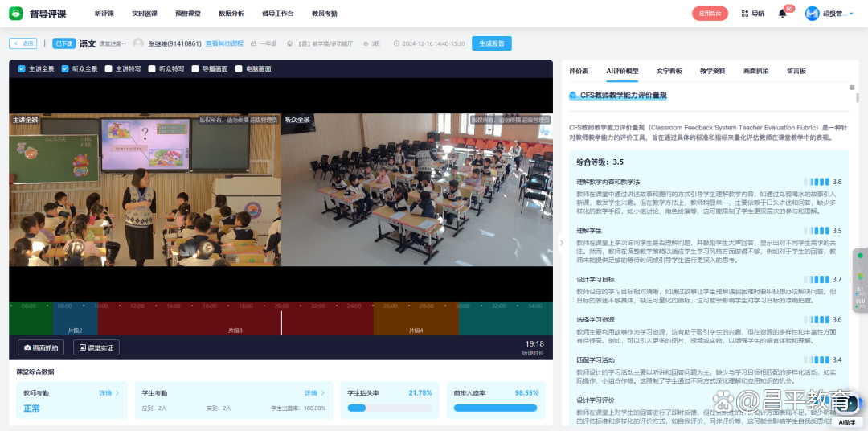Click the CFS rubric cube icon
The height and width of the screenshot is (431, 868).
tap(572, 95)
